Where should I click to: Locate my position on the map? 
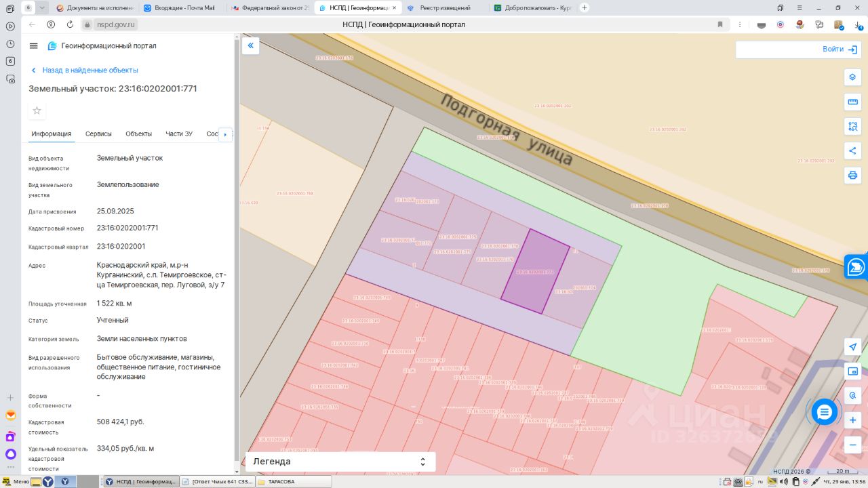coord(853,346)
